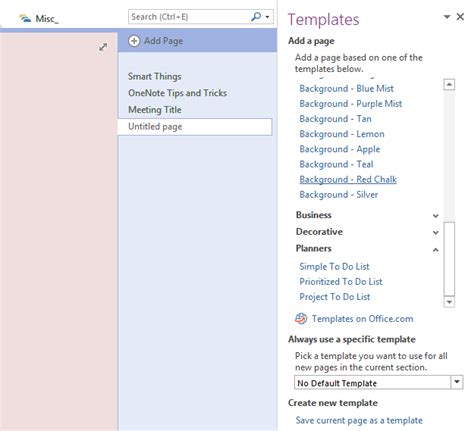
Task: Open the Smart Things page
Action: [155, 76]
